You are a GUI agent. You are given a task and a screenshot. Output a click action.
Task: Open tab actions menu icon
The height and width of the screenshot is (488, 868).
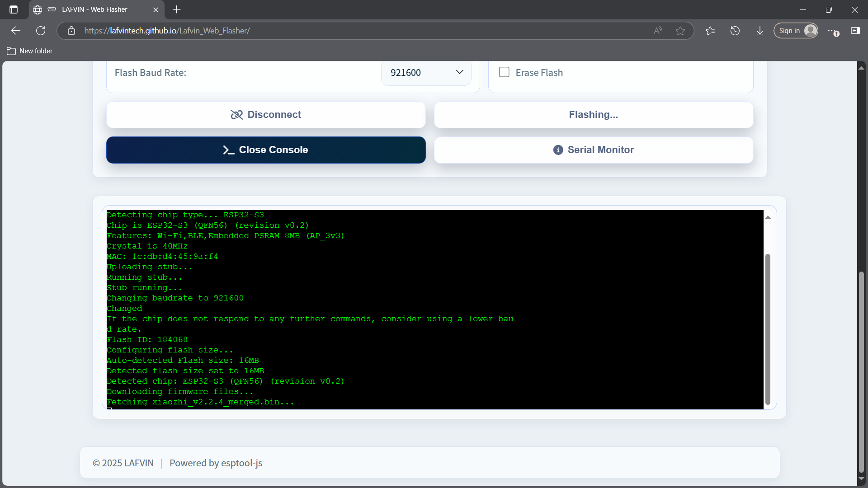[14, 9]
